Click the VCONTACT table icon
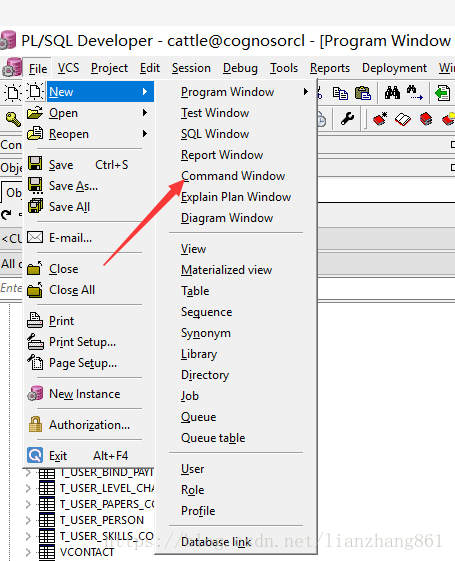The height and width of the screenshot is (561, 455). [47, 552]
